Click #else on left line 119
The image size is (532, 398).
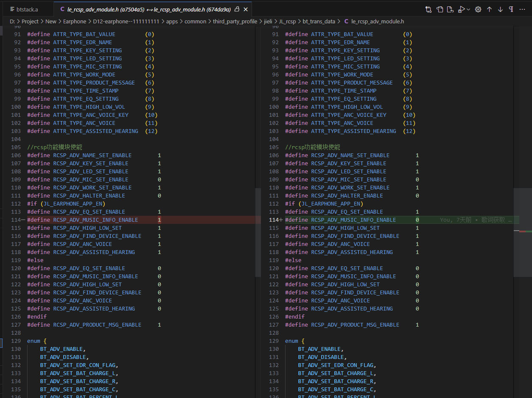pyautogui.click(x=35, y=260)
